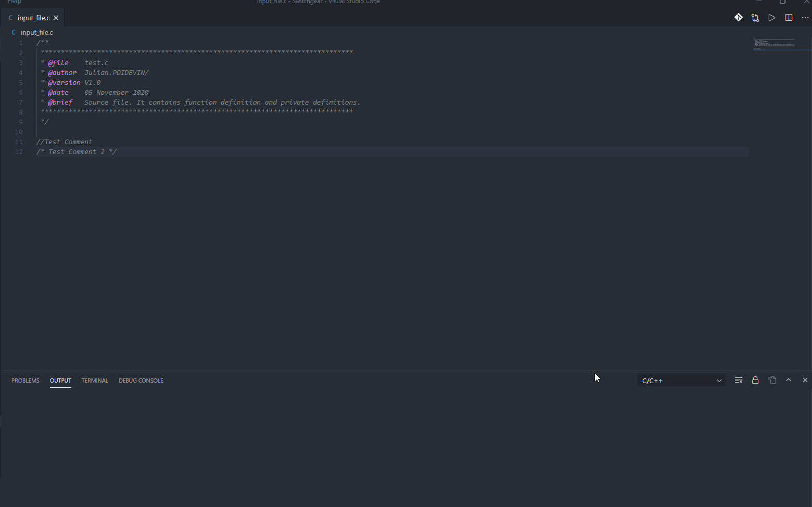The image size is (812, 507).
Task: Open the git compare changes view
Action: [755, 17]
